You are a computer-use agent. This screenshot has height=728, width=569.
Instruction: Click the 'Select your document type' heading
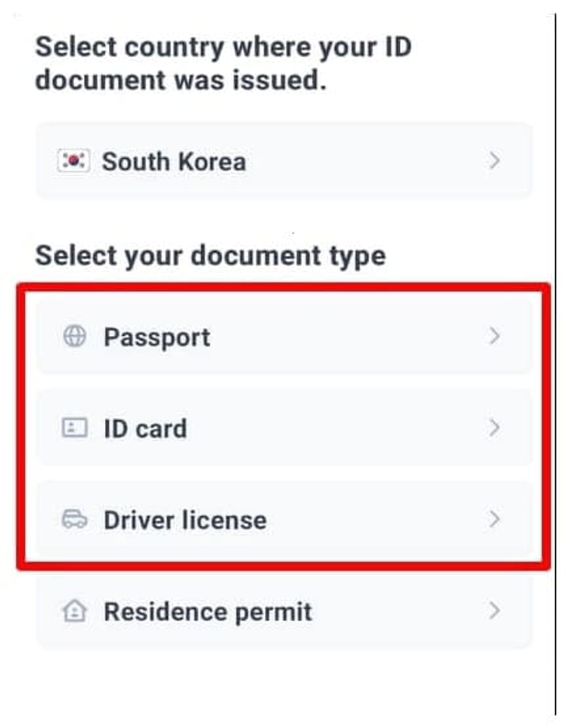tap(210, 256)
